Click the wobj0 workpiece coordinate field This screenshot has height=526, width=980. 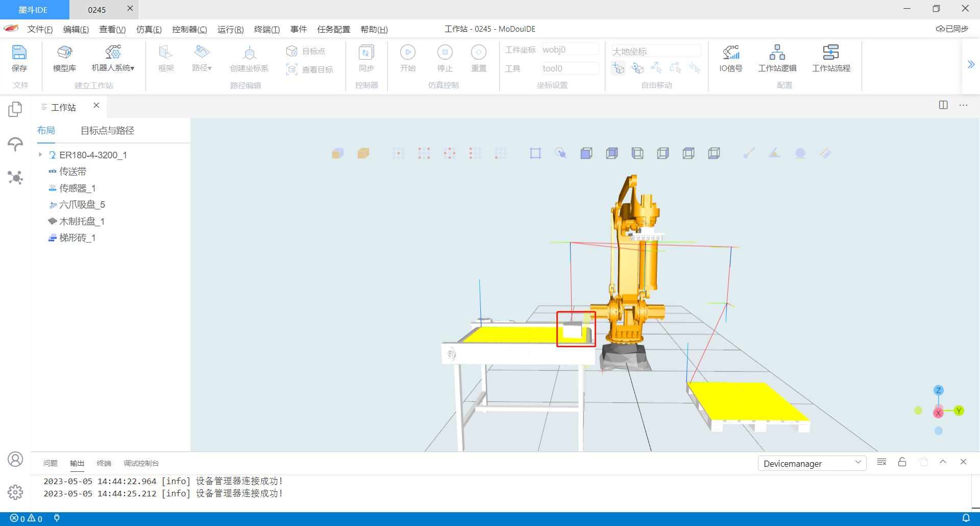coord(570,50)
